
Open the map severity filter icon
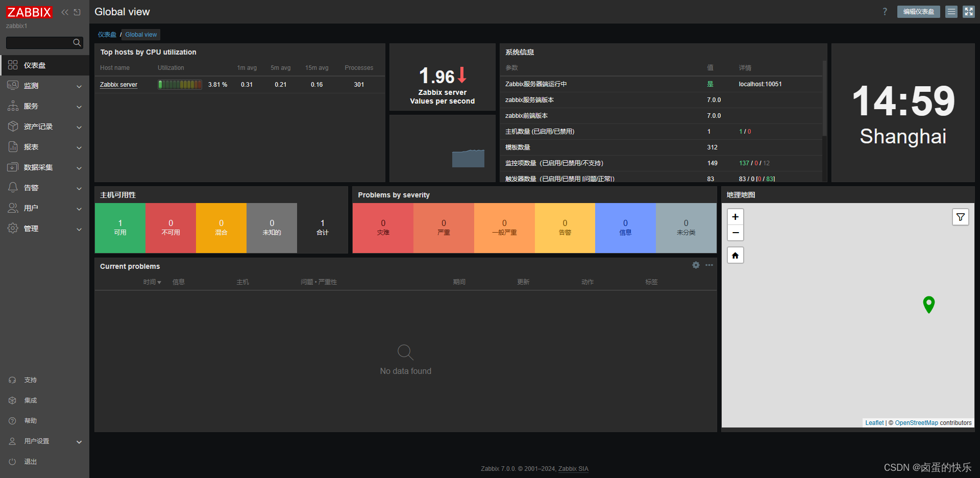(x=960, y=217)
